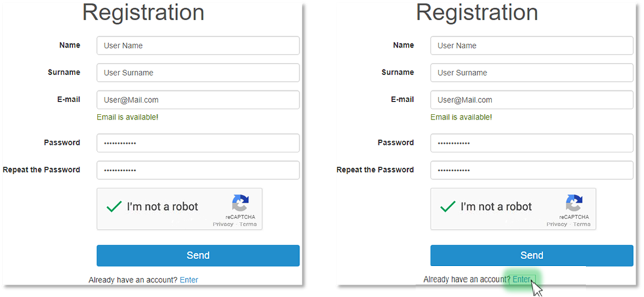Open reCAPTCHA Terms link in the right form
The height and width of the screenshot is (297, 644).
[x=582, y=224]
